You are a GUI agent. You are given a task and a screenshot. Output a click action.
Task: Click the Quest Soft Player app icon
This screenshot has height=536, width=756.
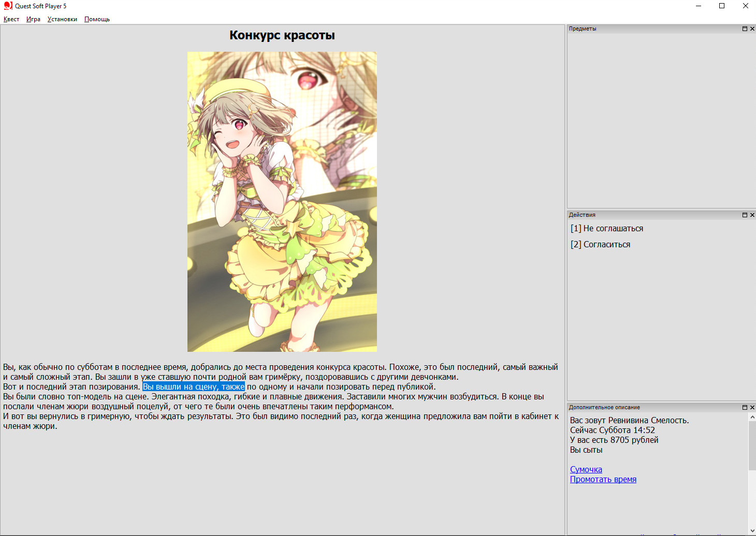click(x=8, y=6)
